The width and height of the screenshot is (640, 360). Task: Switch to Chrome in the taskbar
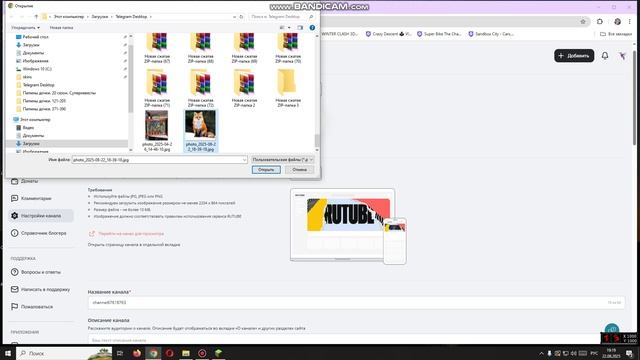point(153,353)
